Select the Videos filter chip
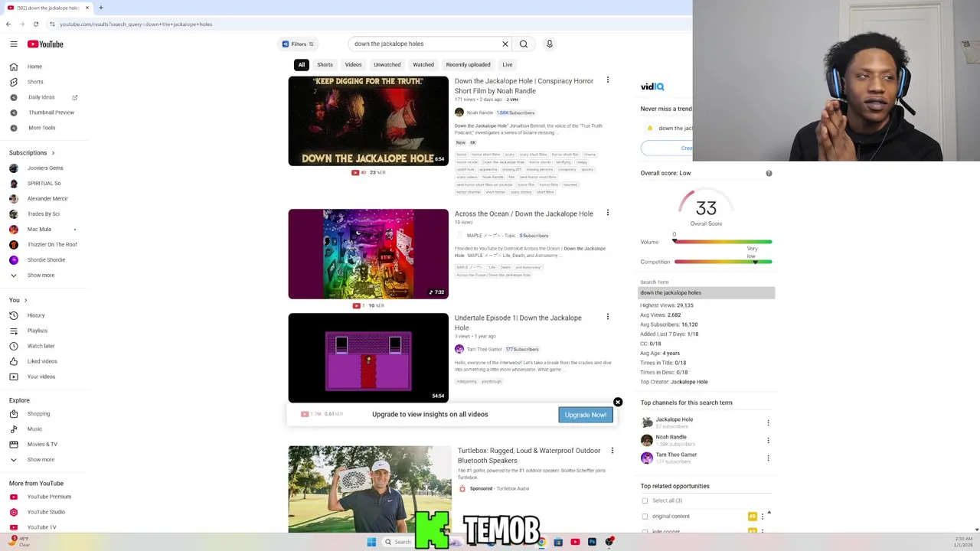Image resolution: width=980 pixels, height=551 pixels. pyautogui.click(x=353, y=65)
